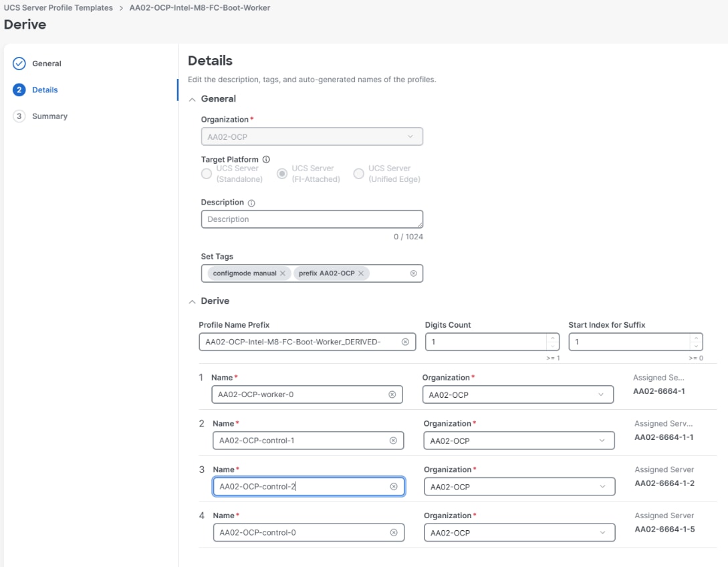Focus the Description text area

tap(312, 219)
